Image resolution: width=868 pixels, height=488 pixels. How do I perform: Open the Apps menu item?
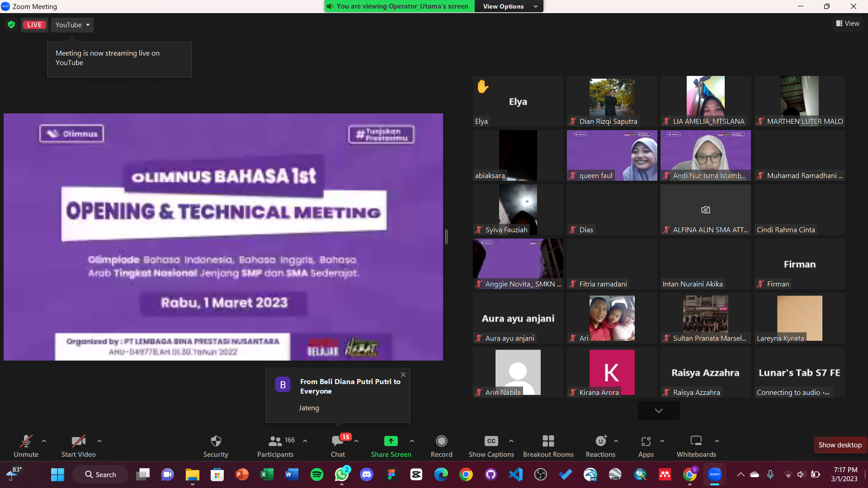click(x=646, y=441)
